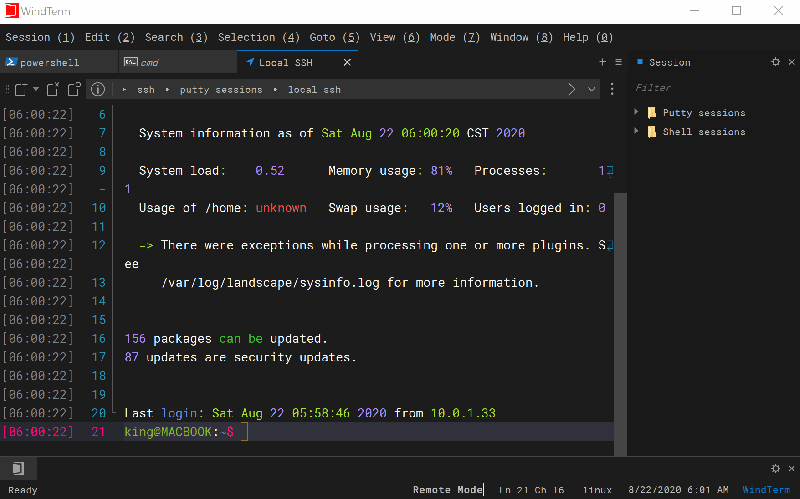Click the Ready status text

[23, 490]
